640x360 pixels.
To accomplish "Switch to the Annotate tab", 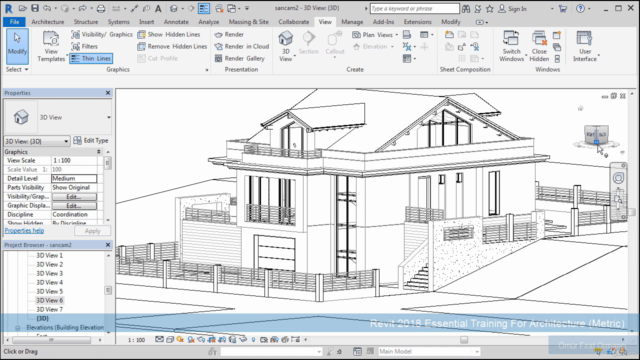I will coord(176,22).
